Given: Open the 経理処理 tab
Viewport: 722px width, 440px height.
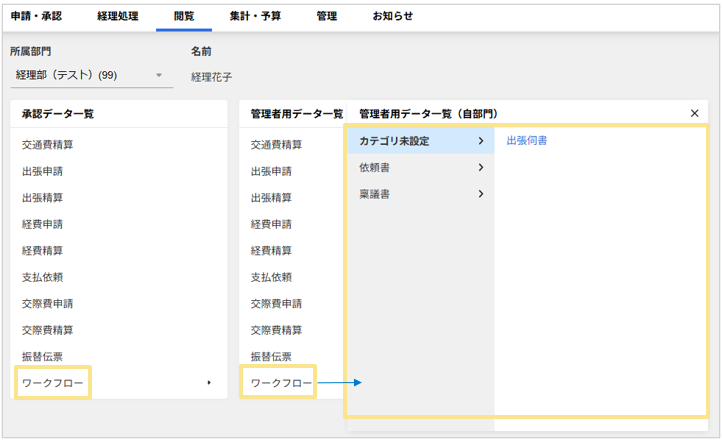Looking at the screenshot, I should tap(117, 16).
